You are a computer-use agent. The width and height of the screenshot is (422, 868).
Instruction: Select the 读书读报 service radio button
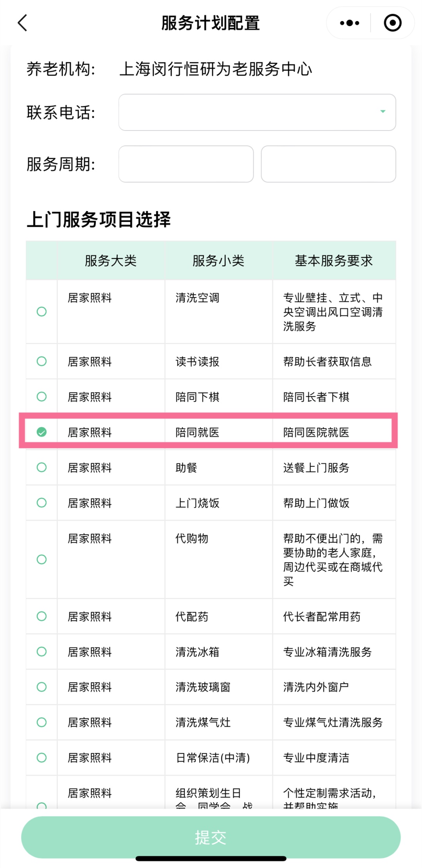[x=41, y=361]
